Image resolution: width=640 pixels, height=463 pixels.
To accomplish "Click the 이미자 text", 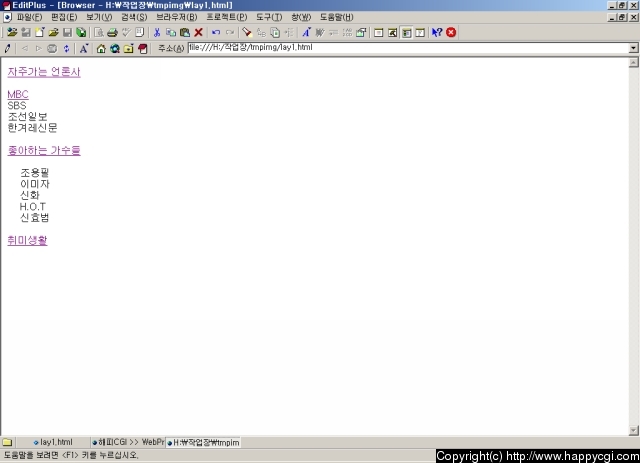I will (x=35, y=184).
